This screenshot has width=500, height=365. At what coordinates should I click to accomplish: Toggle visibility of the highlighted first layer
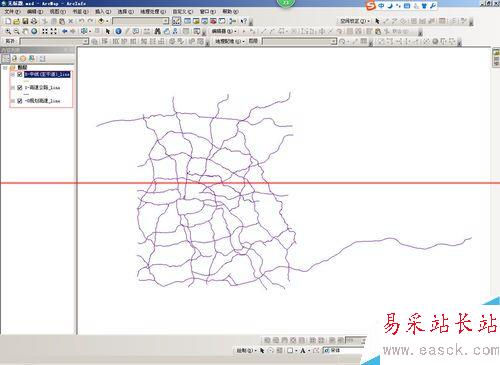click(x=20, y=74)
